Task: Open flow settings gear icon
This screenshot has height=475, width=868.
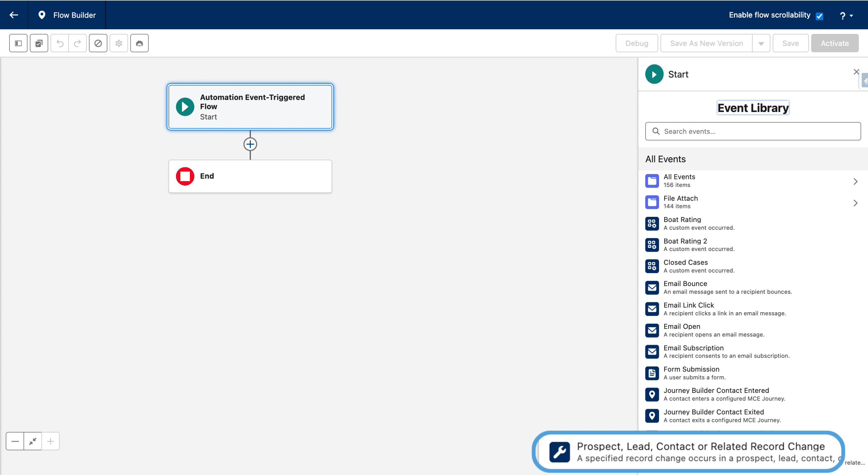Action: [119, 43]
